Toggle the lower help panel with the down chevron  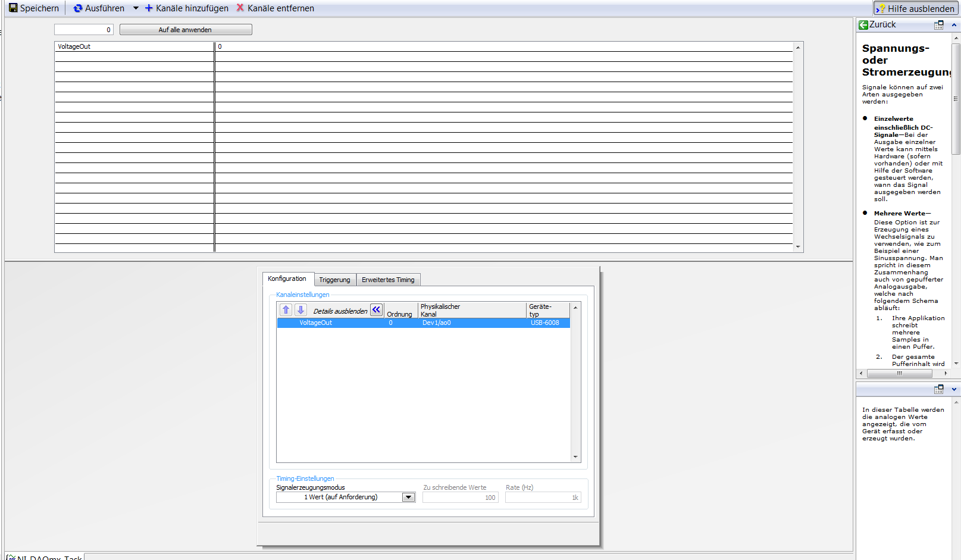954,389
